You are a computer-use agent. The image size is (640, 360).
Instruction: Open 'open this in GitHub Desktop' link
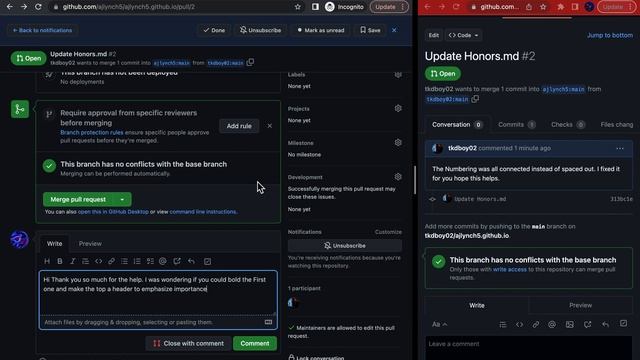pyautogui.click(x=113, y=212)
